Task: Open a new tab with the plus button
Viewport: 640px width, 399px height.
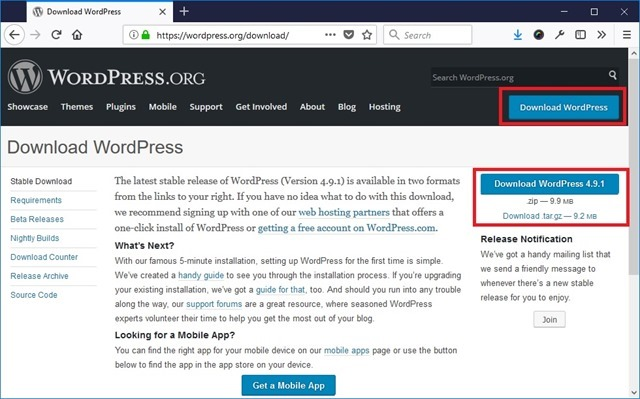Action: [x=184, y=11]
